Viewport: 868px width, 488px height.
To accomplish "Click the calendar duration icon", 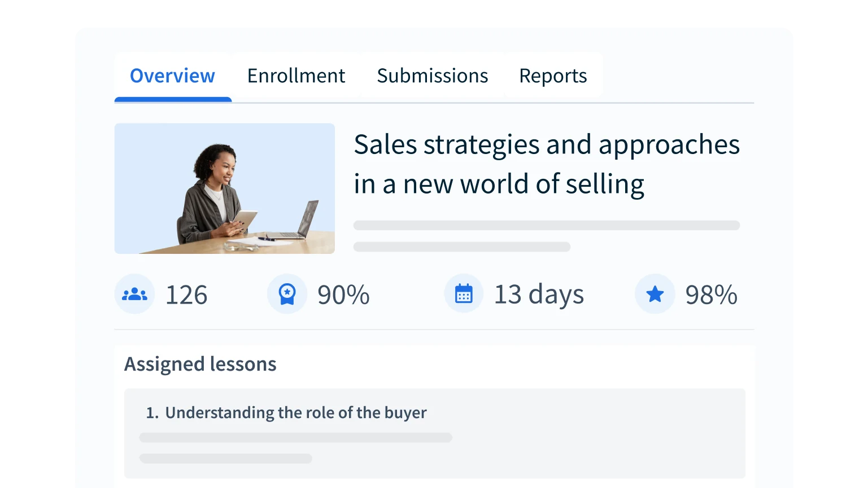I will click(x=464, y=294).
